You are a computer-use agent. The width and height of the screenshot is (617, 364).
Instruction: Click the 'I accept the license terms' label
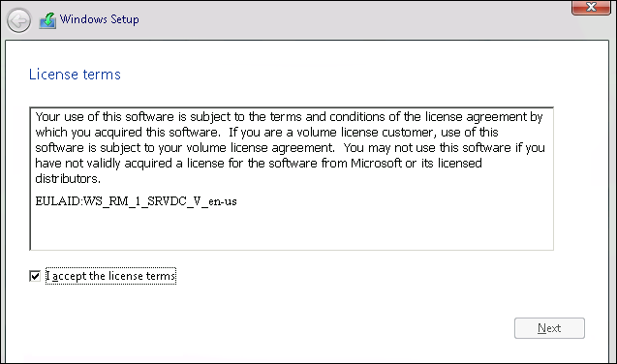coord(110,276)
